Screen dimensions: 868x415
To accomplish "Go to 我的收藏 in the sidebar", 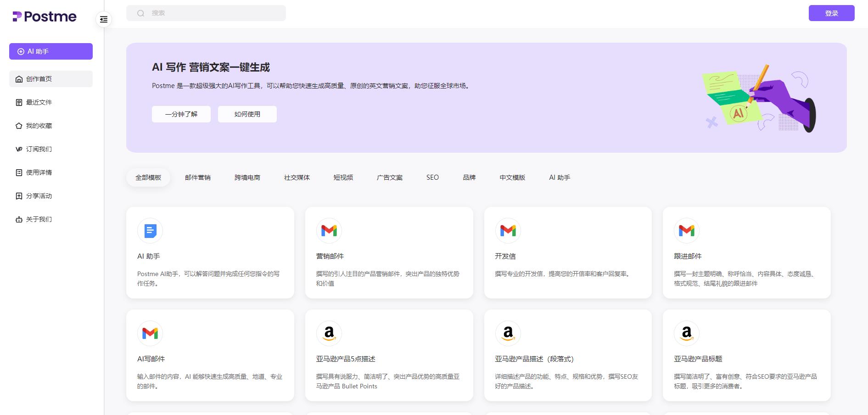I will 39,126.
